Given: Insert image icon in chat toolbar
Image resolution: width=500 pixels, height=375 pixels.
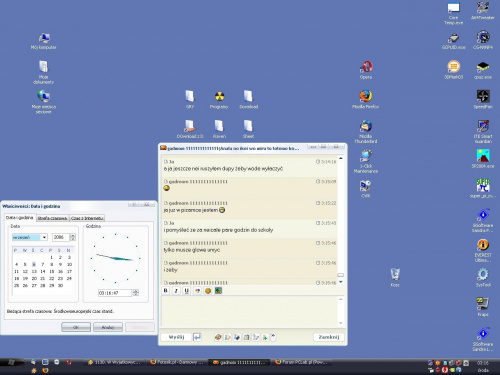Looking at the screenshot, I should click(x=218, y=291).
